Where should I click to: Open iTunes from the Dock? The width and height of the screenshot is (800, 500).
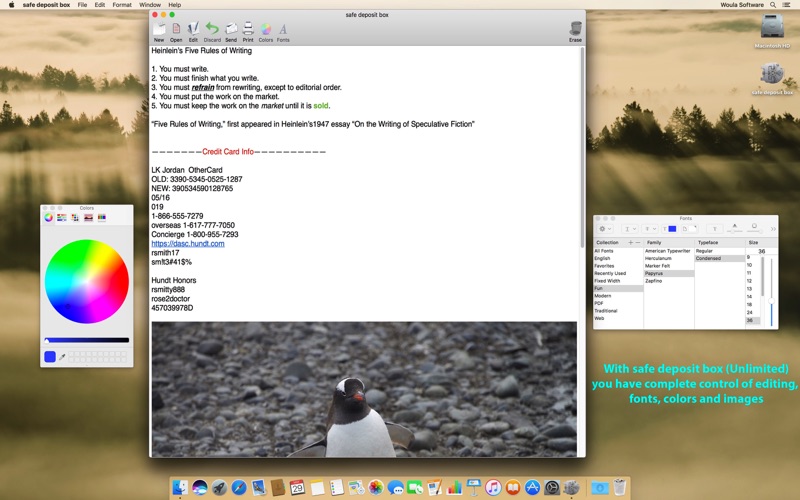[493, 487]
